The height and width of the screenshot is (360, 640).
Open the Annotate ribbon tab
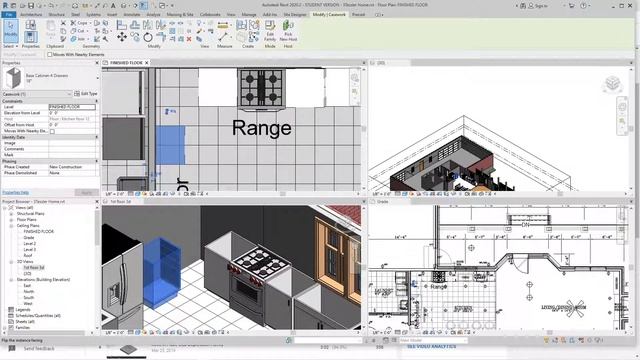pyautogui.click(x=132, y=14)
